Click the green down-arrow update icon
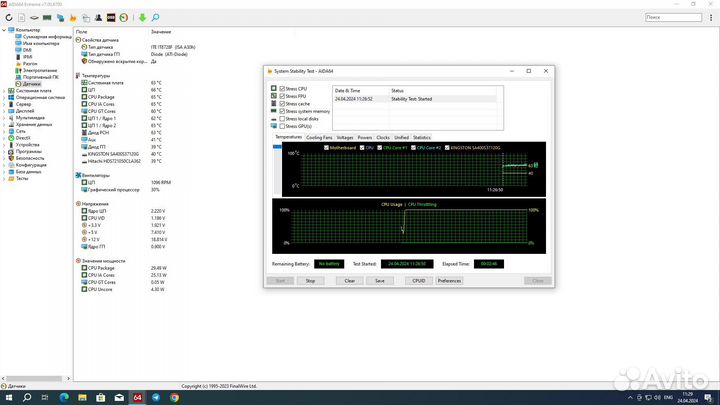720x405 pixels. (142, 17)
